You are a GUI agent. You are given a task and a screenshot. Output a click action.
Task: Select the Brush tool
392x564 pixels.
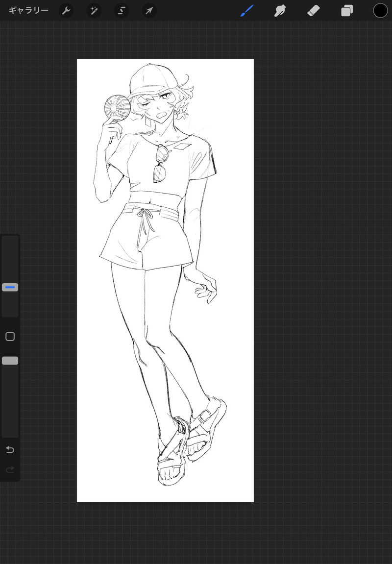(246, 10)
